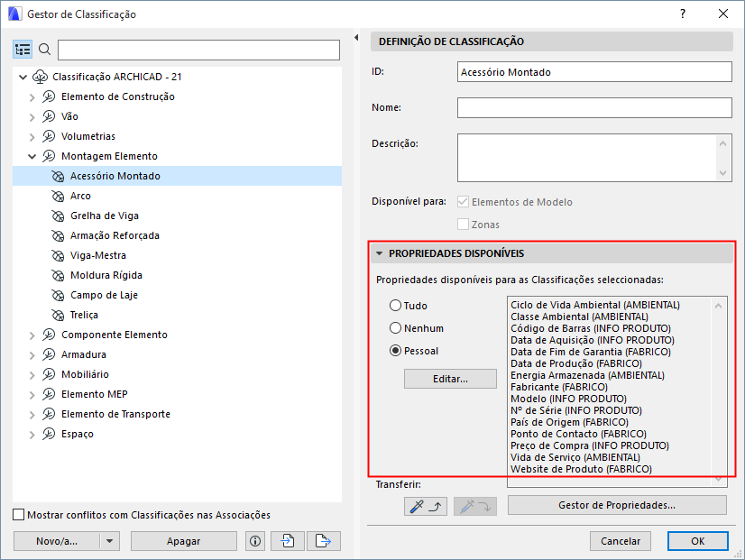Click the branch icon beside Armadura
Screen dimensions: 745x560
tap(49, 354)
